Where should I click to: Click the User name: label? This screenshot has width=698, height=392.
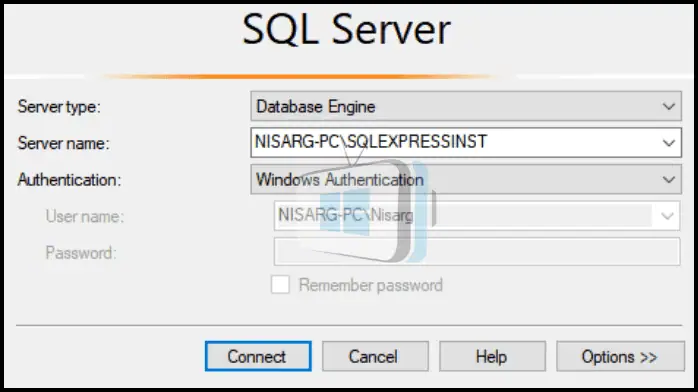85,217
